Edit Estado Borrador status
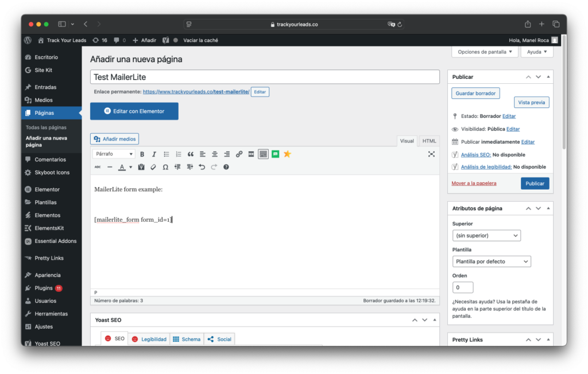This screenshot has height=374, width=588. tap(509, 116)
